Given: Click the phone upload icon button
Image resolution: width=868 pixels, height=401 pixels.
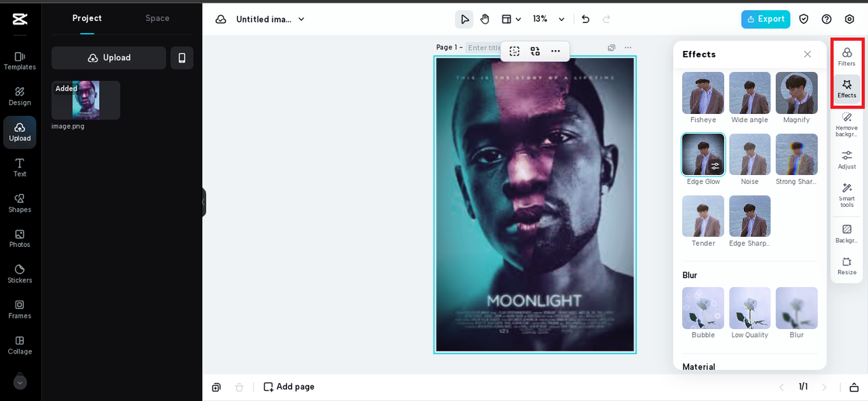Looking at the screenshot, I should coord(182,58).
